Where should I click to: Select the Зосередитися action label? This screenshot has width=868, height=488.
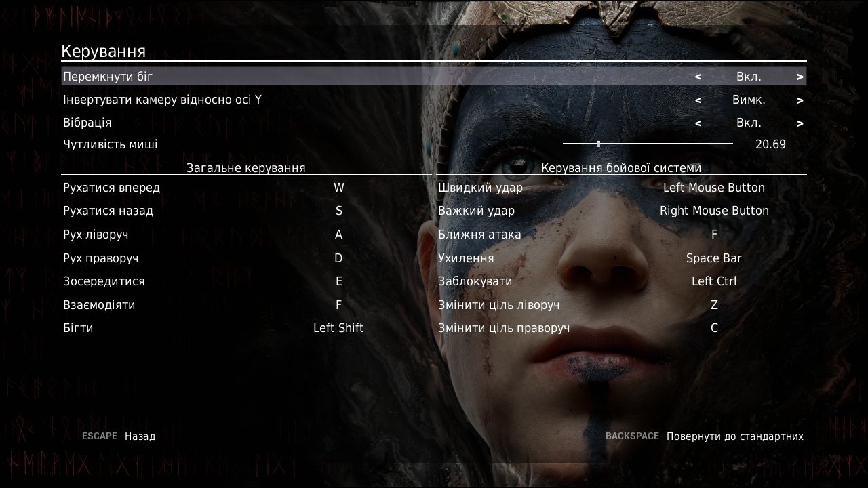tap(104, 281)
